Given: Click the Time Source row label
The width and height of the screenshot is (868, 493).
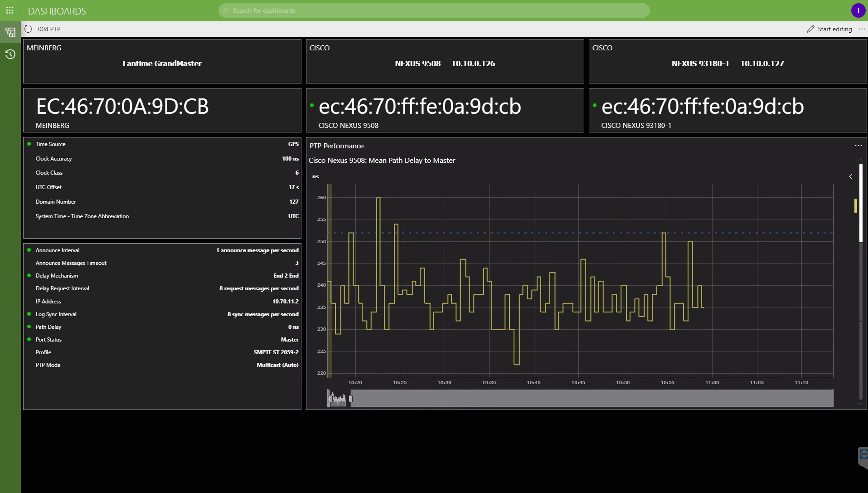Looking at the screenshot, I should pyautogui.click(x=50, y=144).
